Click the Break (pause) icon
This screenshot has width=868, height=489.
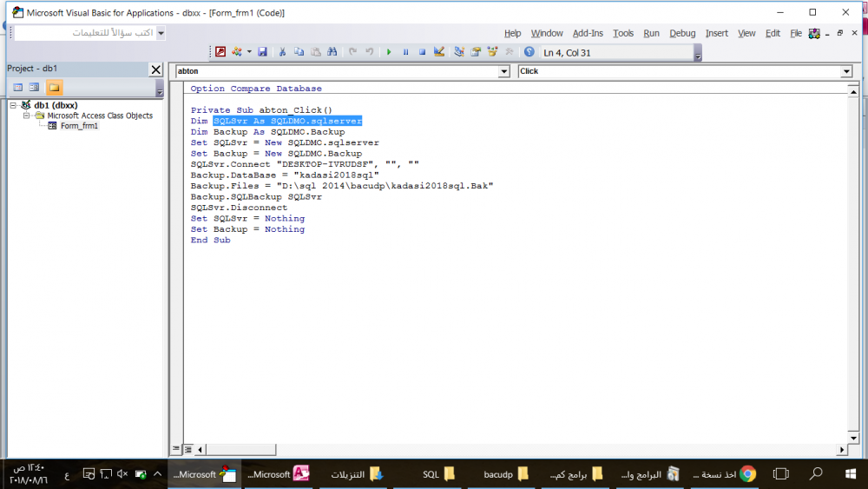click(x=405, y=52)
